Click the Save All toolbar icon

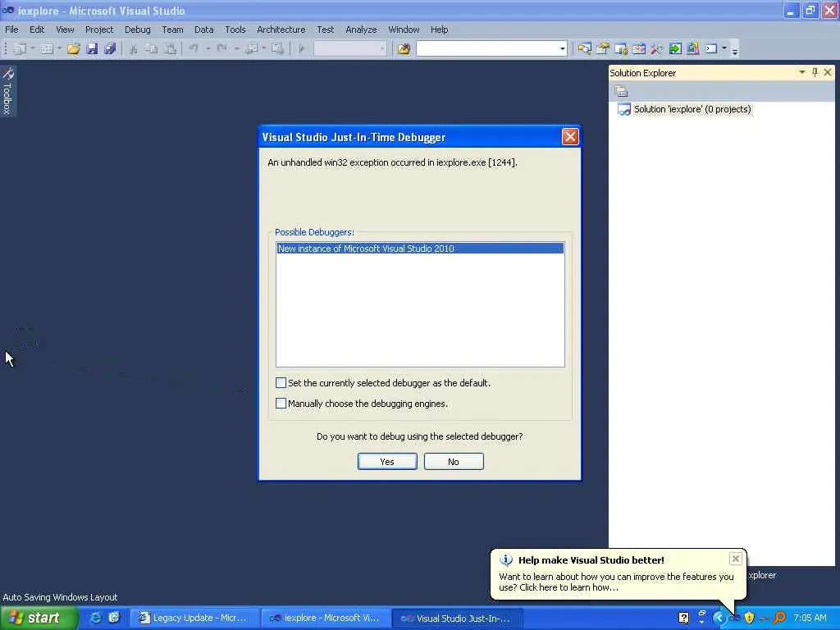111,48
